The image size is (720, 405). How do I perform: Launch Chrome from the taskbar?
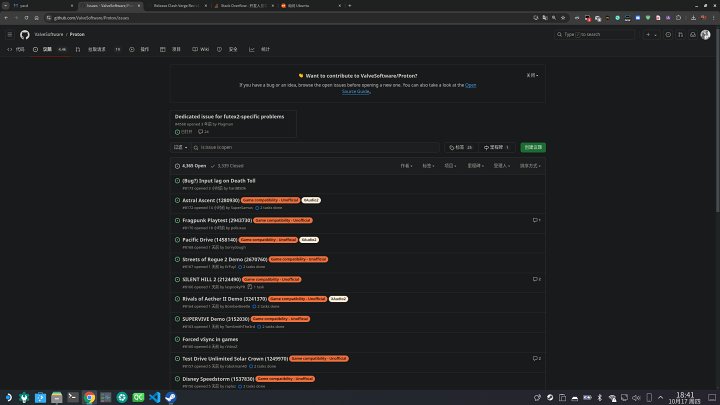click(x=89, y=397)
